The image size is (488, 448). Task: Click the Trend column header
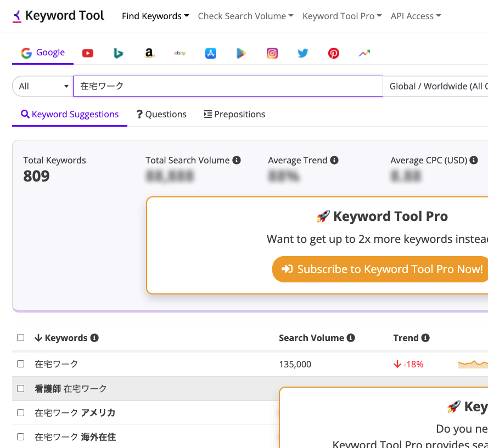pos(406,338)
